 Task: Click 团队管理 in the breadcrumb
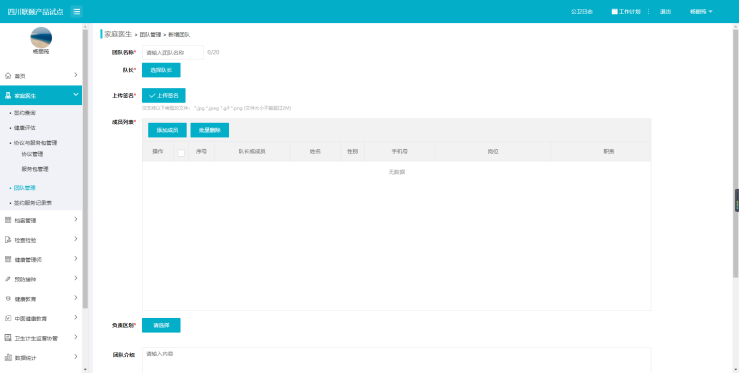(150, 34)
